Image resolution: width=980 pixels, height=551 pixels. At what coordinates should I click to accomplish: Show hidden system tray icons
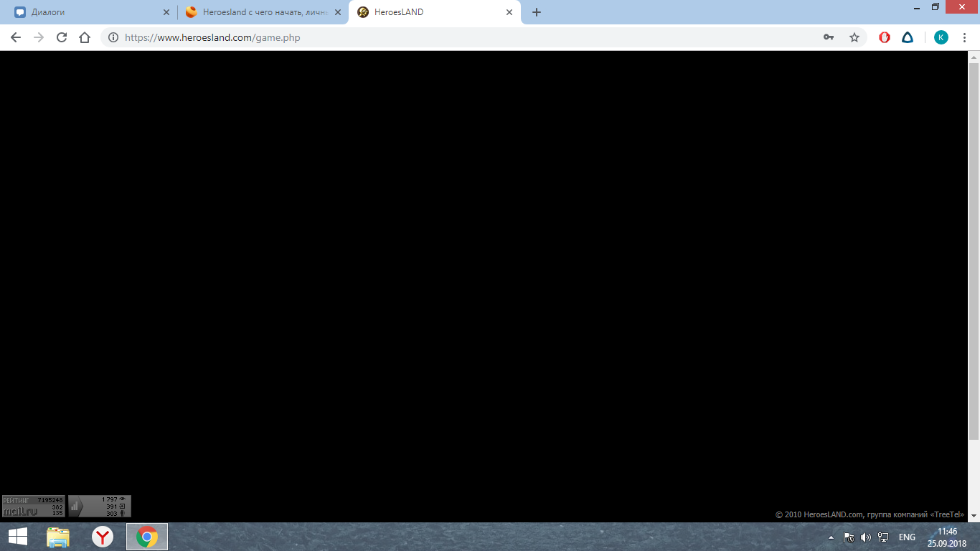[x=831, y=537]
